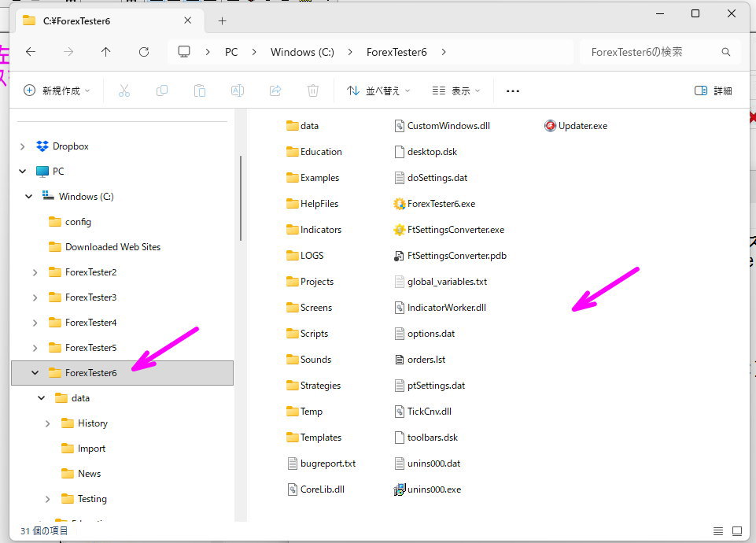Select global_variables.txt file
The height and width of the screenshot is (543, 756).
[x=441, y=282]
